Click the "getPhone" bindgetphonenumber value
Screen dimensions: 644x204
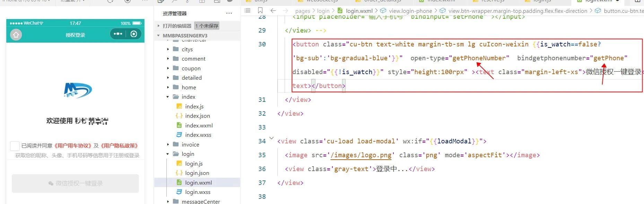click(608, 58)
